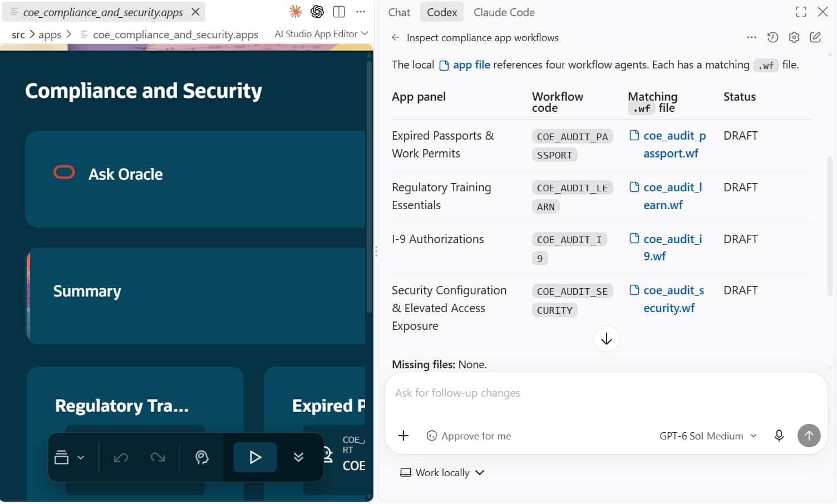Start a new conversation with compose icon
This screenshot has width=837, height=504.
pos(815,37)
